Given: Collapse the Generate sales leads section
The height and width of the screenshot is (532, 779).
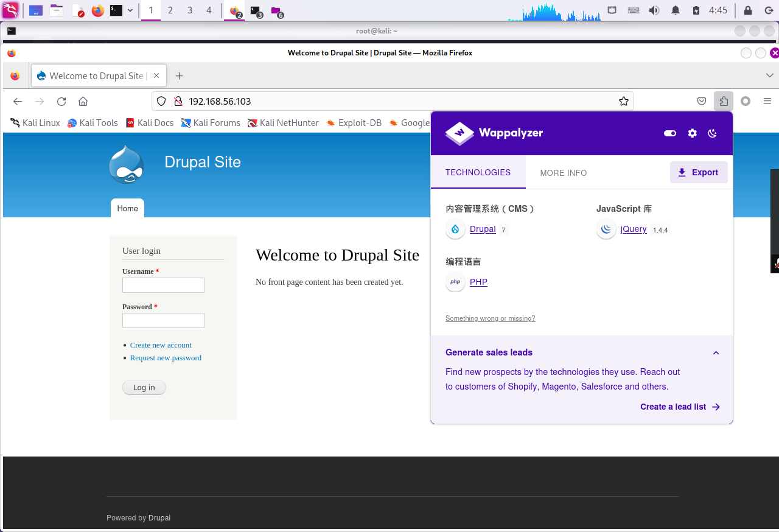Looking at the screenshot, I should click(716, 353).
